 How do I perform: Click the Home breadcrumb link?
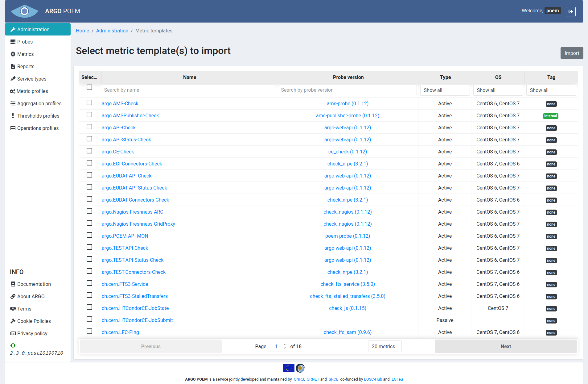click(x=82, y=31)
